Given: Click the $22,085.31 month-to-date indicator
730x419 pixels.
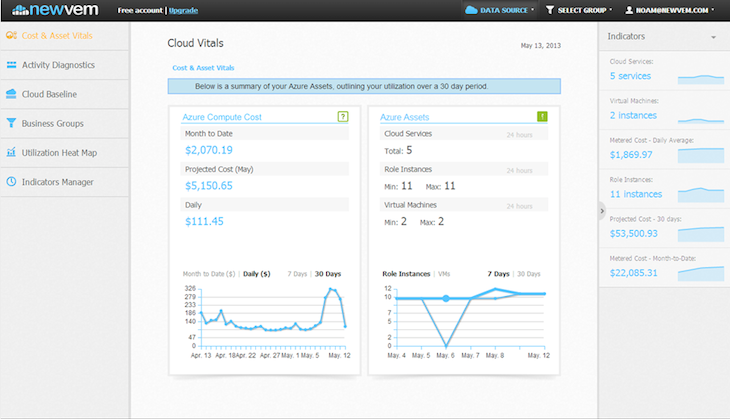Looking at the screenshot, I should coord(634,273).
